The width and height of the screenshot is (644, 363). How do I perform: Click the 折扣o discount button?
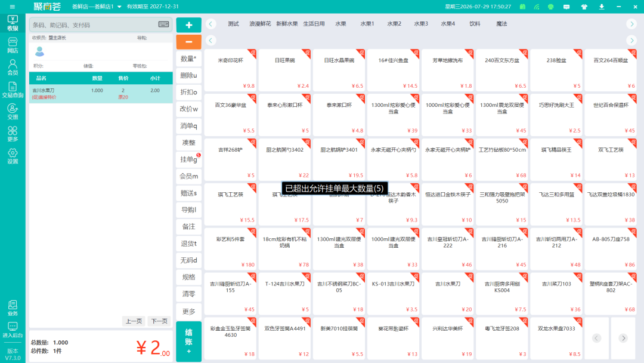coord(189,92)
